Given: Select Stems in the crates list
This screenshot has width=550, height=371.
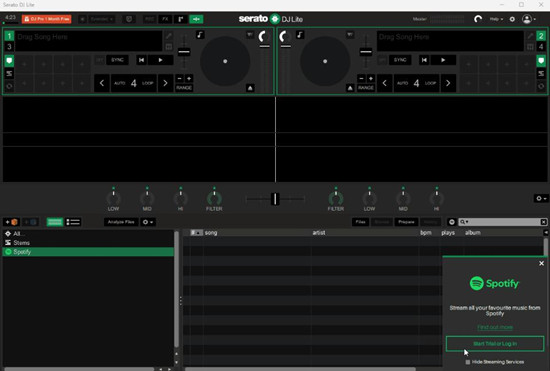Looking at the screenshot, I should click(x=88, y=243).
